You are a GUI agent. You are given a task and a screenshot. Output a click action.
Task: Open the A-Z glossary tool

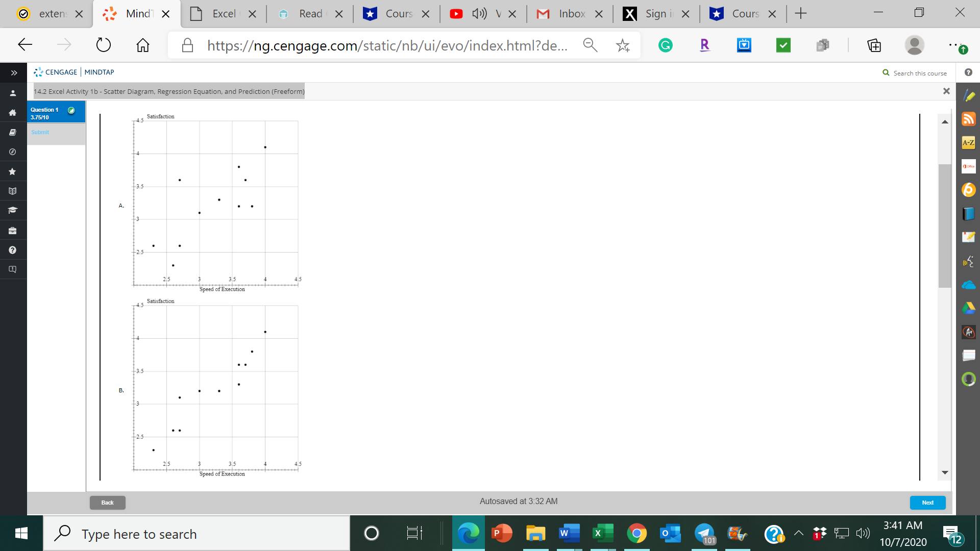point(968,142)
